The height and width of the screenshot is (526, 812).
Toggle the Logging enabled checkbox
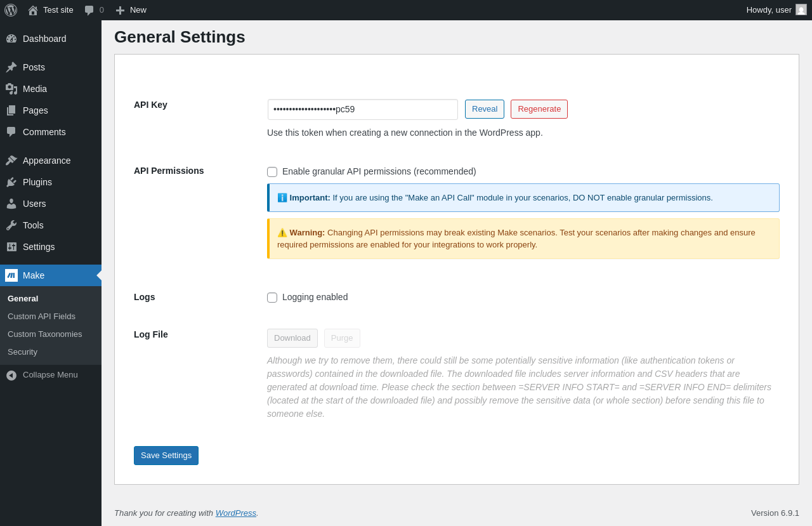pos(272,298)
